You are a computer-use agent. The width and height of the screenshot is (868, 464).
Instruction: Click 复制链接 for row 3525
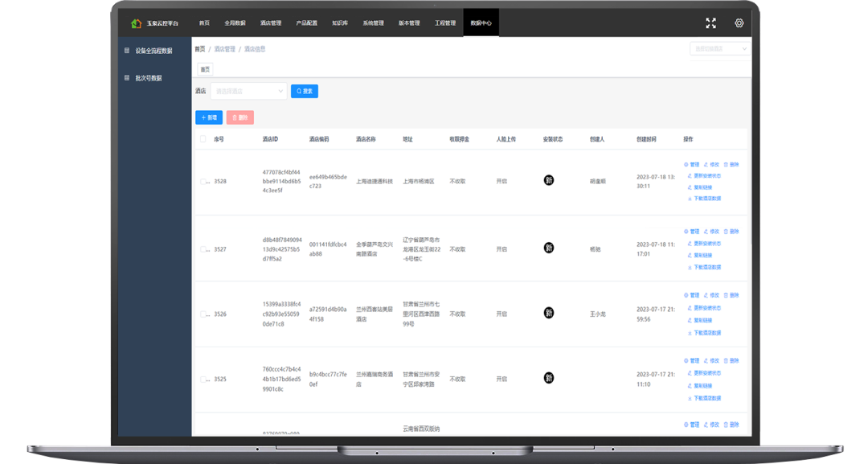pyautogui.click(x=700, y=385)
